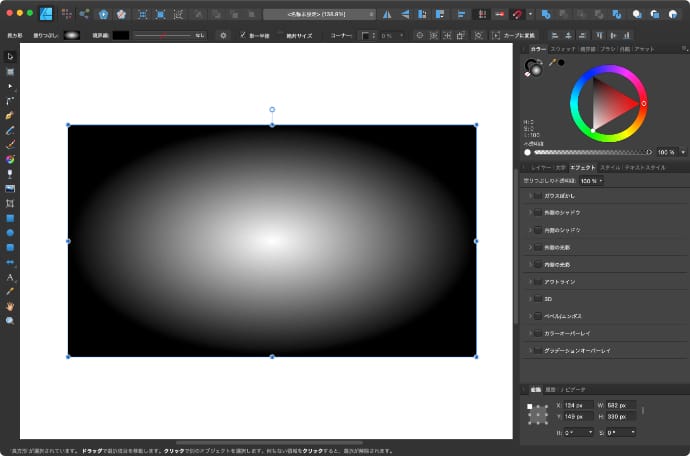This screenshot has height=456, width=690.
Task: Click the gradient fill swatch next to 塗りつぶし
Action: pos(72,35)
